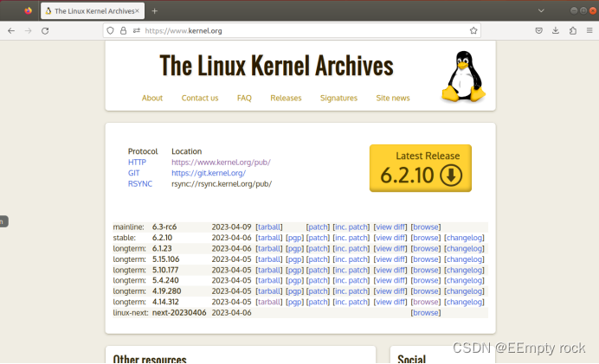The width and height of the screenshot is (599, 364).
Task: Browse longterm 5.15.106 source
Action: 426,259
